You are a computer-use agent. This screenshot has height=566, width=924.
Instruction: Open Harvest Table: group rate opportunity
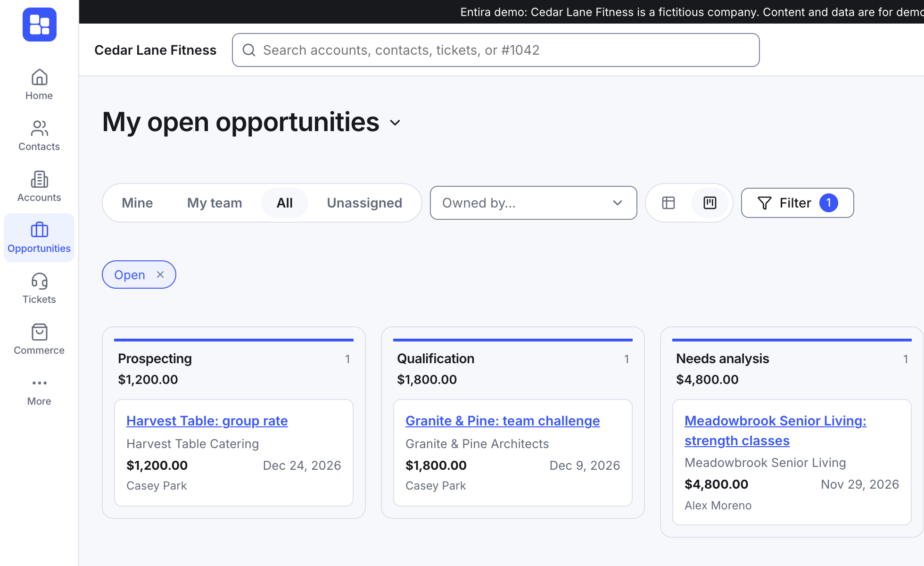click(207, 421)
